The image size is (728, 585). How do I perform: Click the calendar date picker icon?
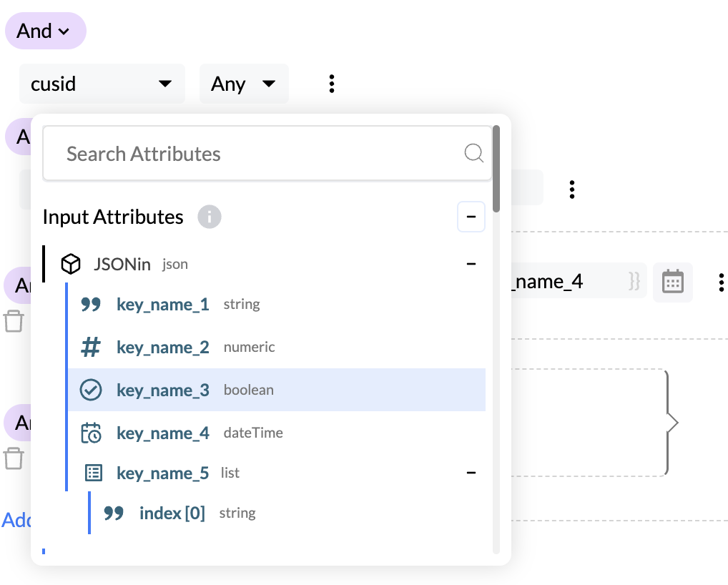pos(672,282)
